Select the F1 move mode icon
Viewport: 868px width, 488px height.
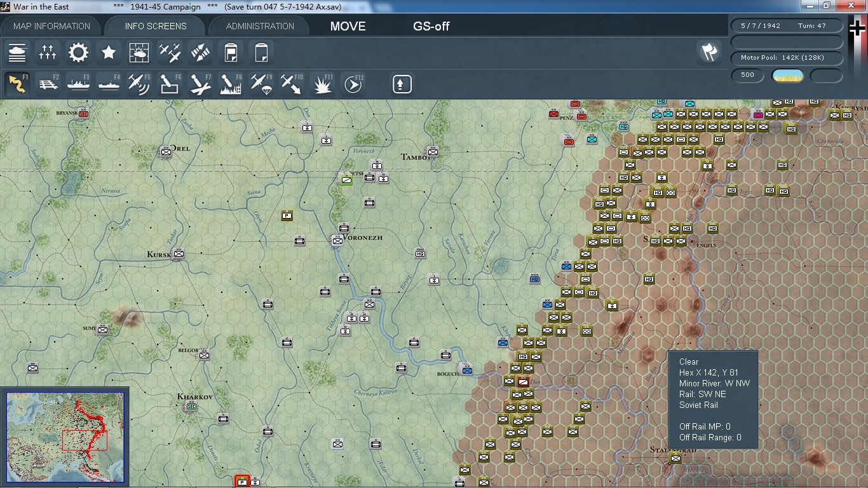(x=17, y=84)
